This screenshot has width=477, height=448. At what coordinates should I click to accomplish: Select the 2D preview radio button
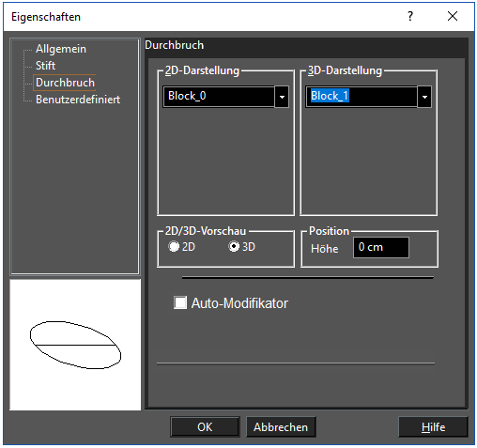[174, 246]
